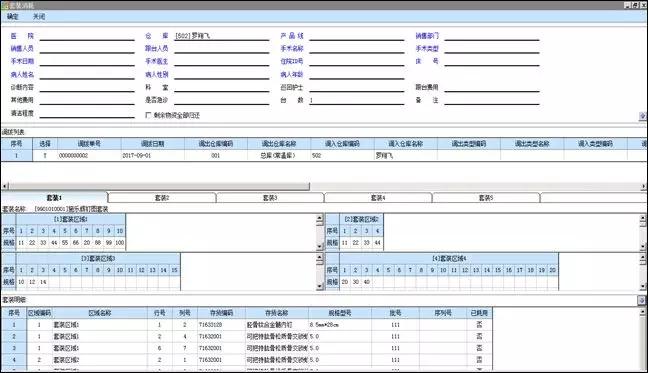Image resolution: width=648 pixels, height=373 pixels.
Task: Click the 手术类型 input field
Action: click(492, 48)
